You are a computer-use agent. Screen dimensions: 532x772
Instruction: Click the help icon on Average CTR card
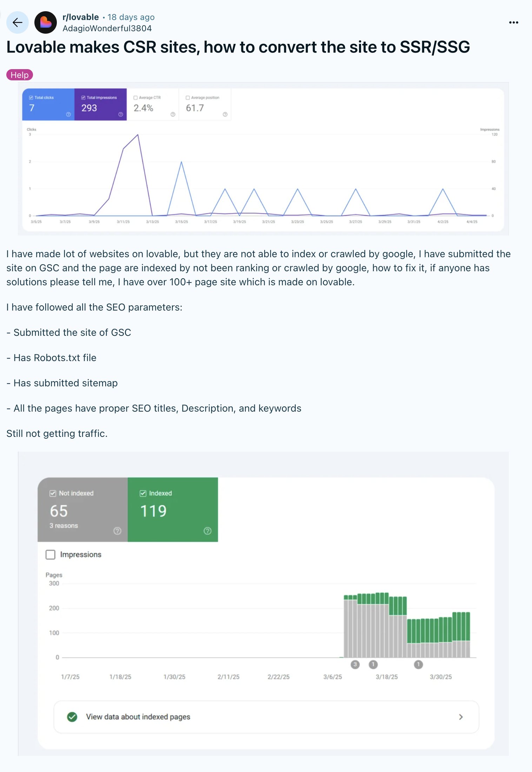coord(173,114)
